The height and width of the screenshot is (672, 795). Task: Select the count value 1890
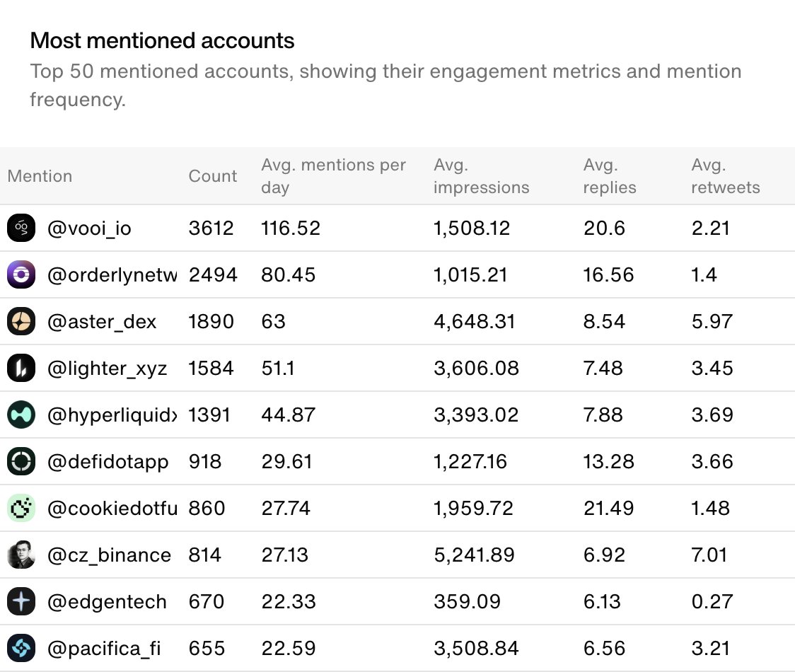click(211, 322)
